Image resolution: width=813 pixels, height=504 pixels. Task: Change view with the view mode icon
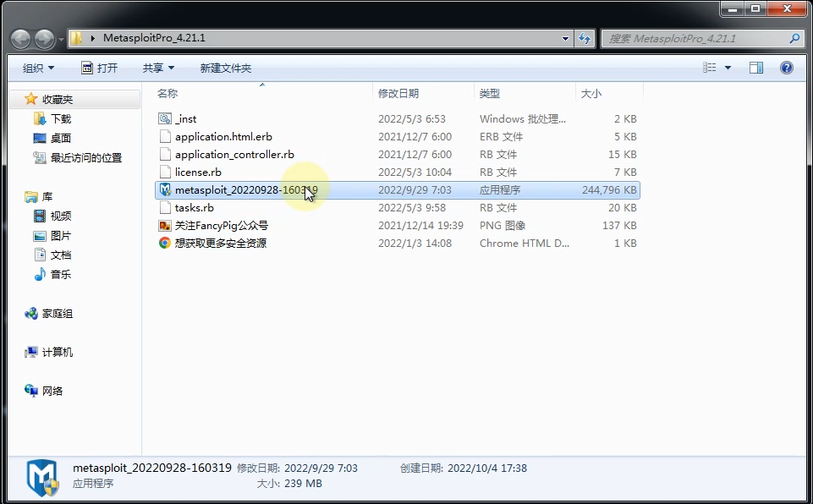tap(709, 68)
